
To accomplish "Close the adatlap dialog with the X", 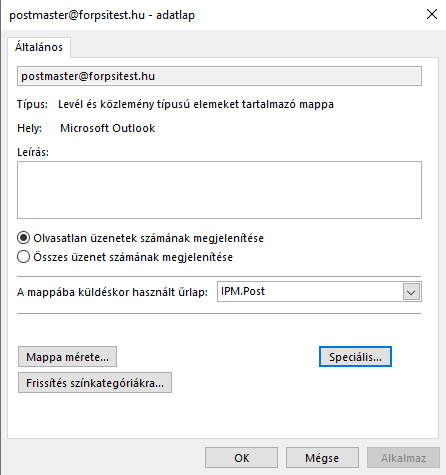I will (432, 14).
